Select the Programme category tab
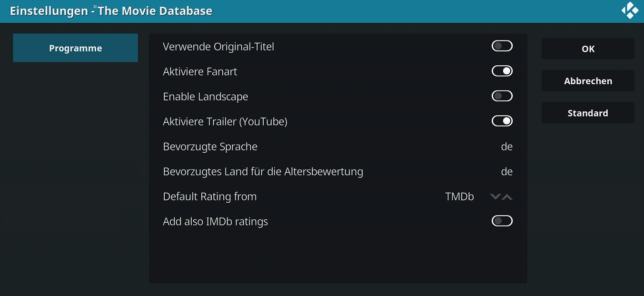Image resolution: width=644 pixels, height=296 pixels. click(x=75, y=48)
